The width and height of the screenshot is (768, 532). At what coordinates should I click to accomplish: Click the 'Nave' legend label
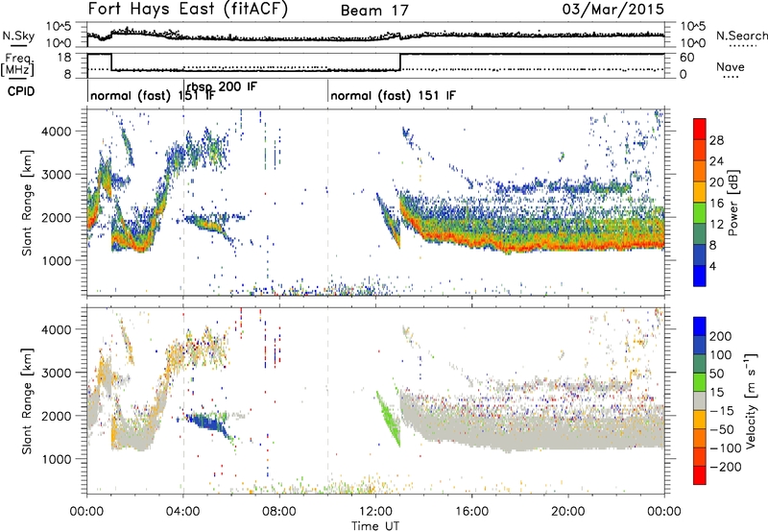[x=730, y=66]
